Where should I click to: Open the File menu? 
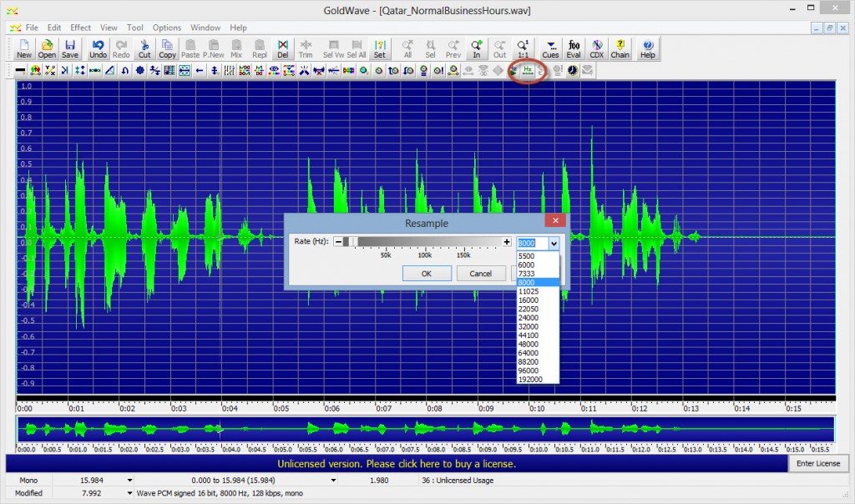tap(32, 28)
